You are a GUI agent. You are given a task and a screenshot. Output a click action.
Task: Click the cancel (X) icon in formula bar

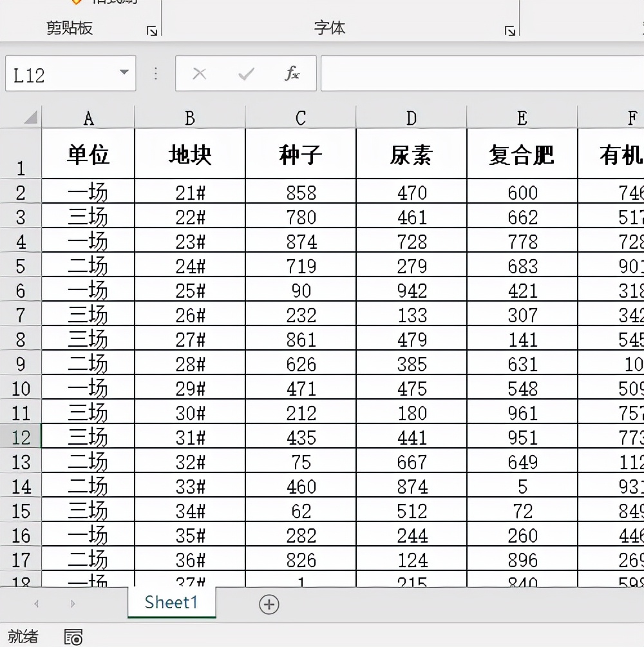[200, 73]
